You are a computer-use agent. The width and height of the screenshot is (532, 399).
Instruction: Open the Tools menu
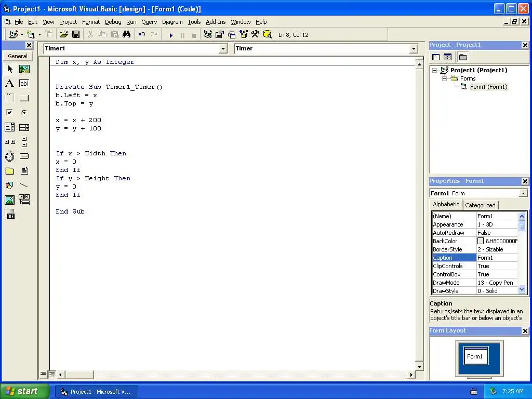pos(194,22)
